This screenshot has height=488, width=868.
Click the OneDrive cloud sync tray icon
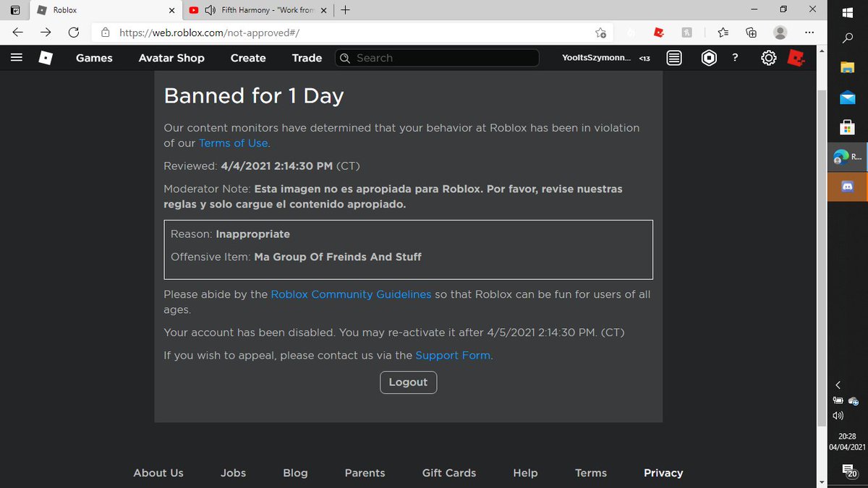(854, 401)
